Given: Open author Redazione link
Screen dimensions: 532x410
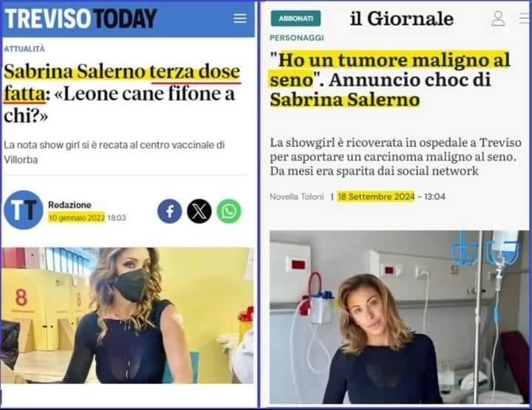Looking at the screenshot, I should coord(69,205).
